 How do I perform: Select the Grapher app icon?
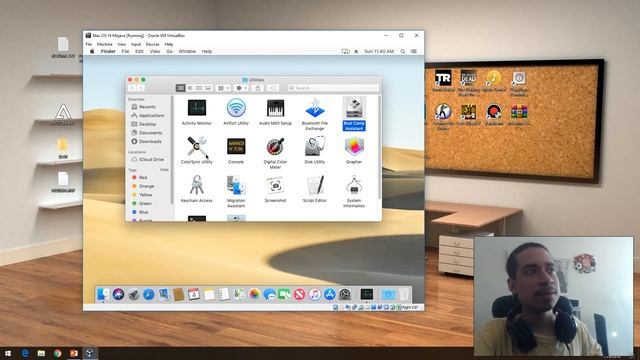tap(354, 147)
